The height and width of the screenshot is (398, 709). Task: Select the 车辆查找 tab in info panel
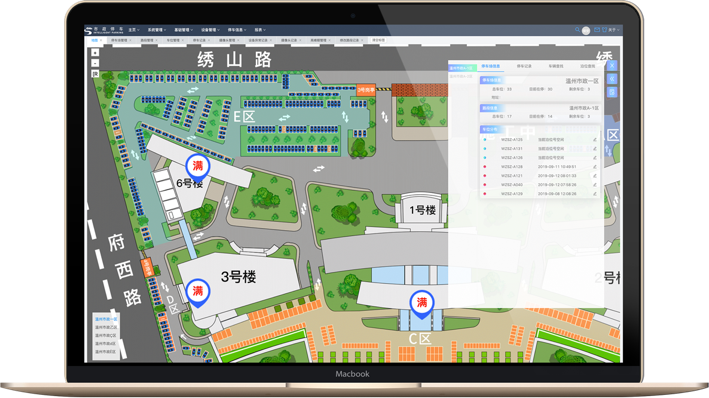tap(556, 66)
